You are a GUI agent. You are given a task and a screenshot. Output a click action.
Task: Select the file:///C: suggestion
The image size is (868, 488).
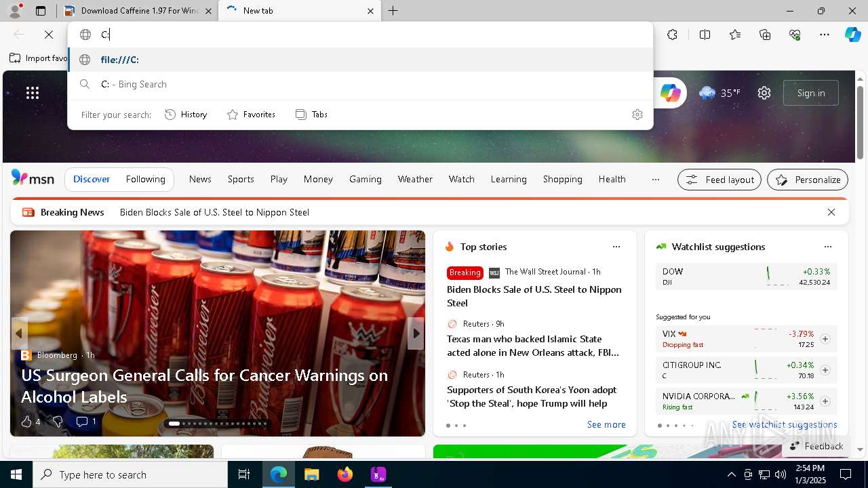pos(360,60)
